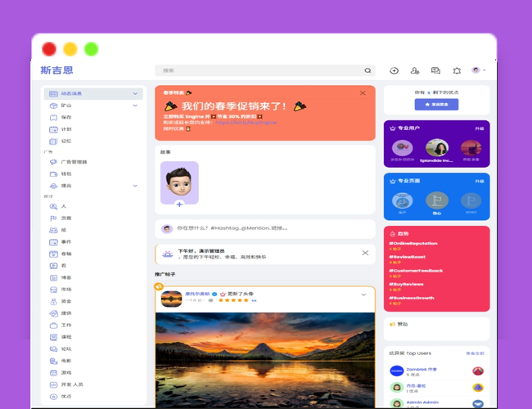Click the blue send-points button
Screen dimensions: 532x409
click(x=436, y=105)
